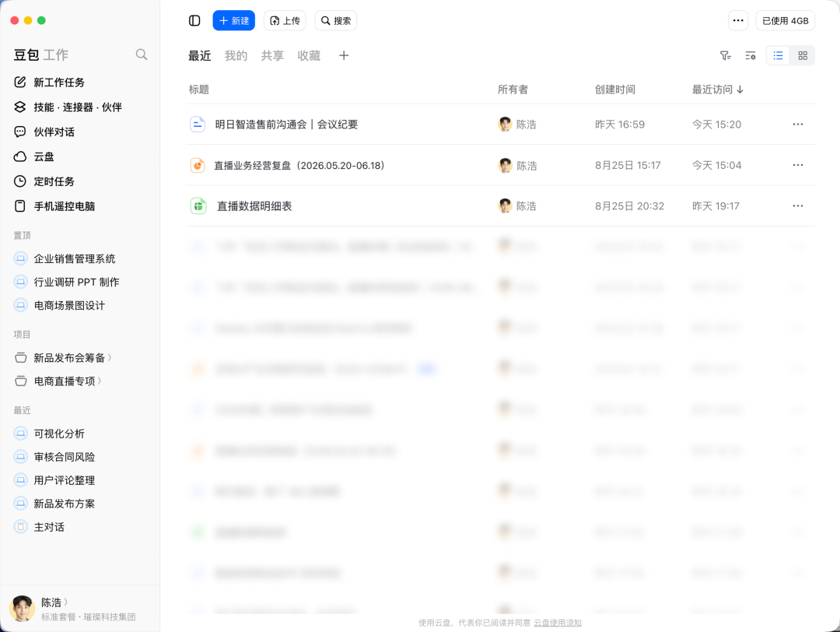
Task: Click 昨天 19:17 last visited time
Action: click(x=716, y=205)
